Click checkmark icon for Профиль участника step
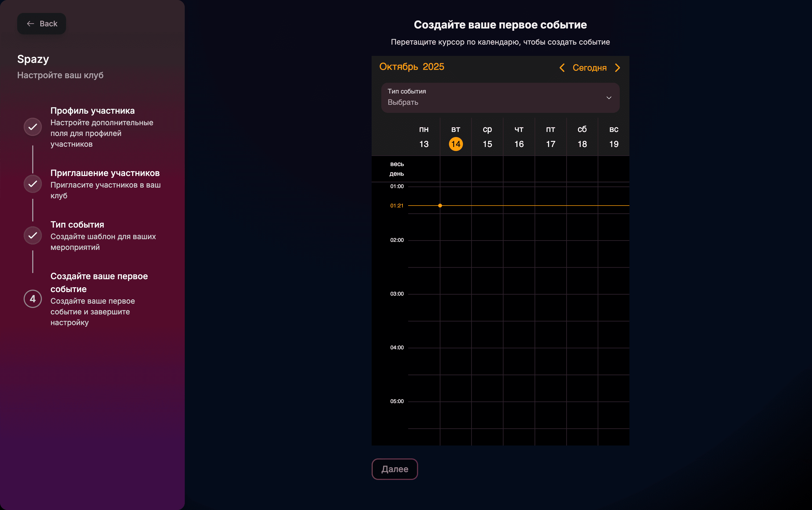The height and width of the screenshot is (510, 812). (x=33, y=127)
